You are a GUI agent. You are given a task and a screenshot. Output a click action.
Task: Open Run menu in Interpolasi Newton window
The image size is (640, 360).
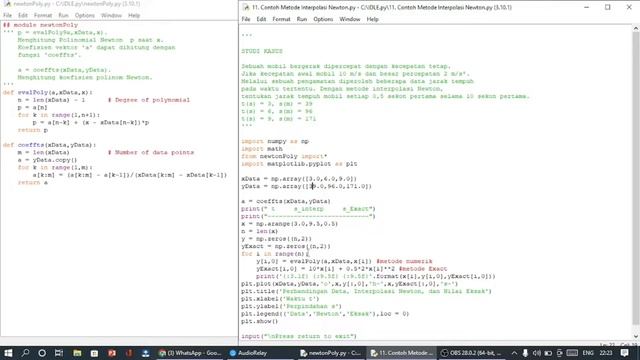(x=302, y=19)
